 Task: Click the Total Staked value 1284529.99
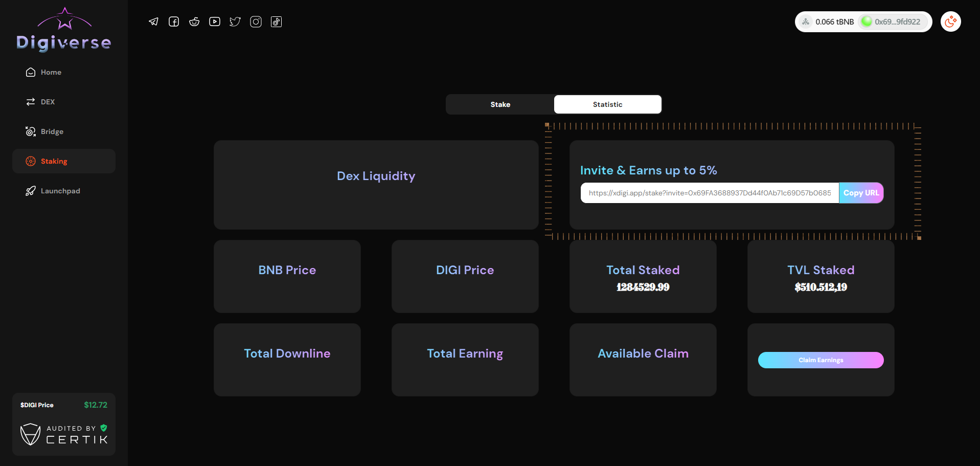click(643, 287)
